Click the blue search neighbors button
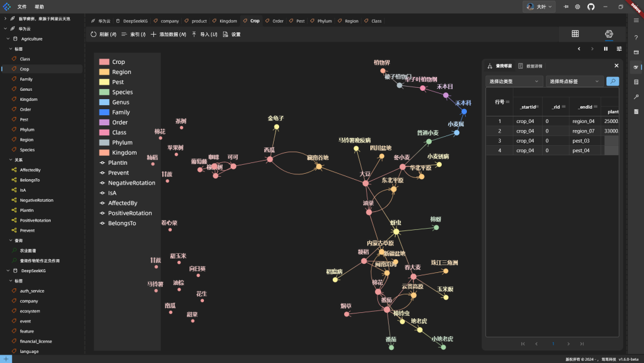This screenshot has width=644, height=363. click(x=612, y=81)
